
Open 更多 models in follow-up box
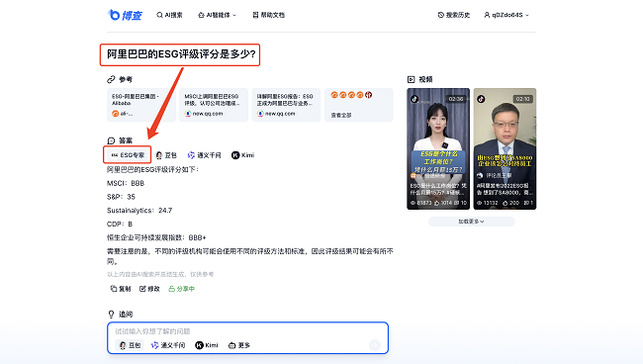239,345
